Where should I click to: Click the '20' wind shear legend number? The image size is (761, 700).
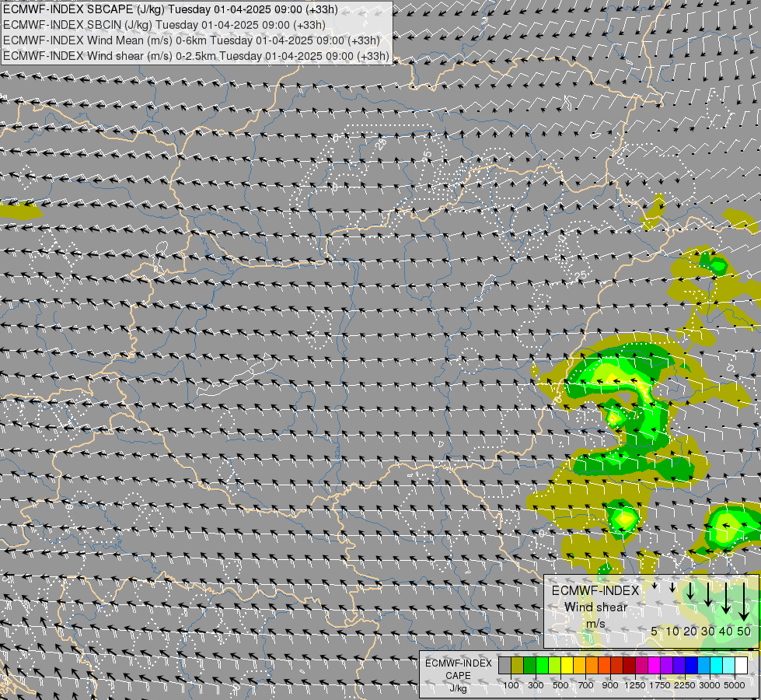pos(690,631)
